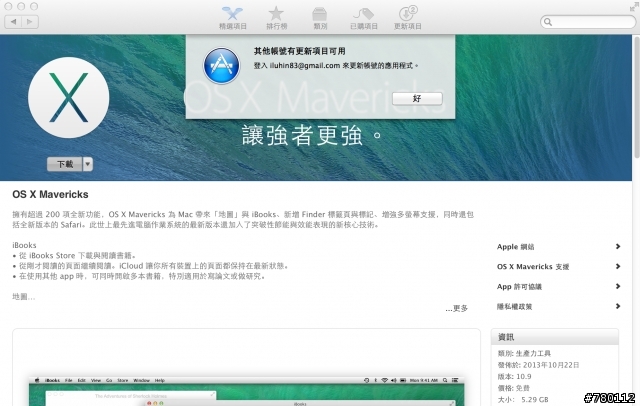The image size is (640, 406).
Task: Click the iBooks section heading in description
Action: tap(24, 245)
